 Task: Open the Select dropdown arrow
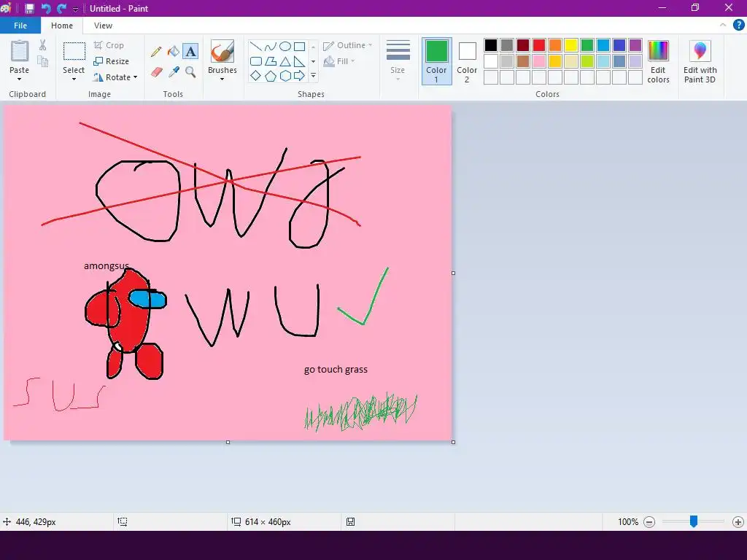(x=74, y=79)
